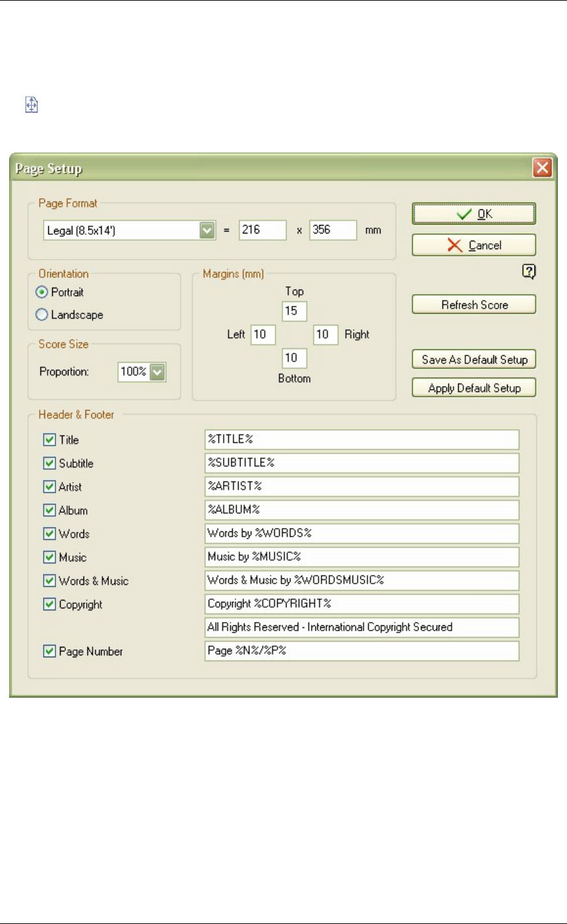This screenshot has height=924, width=567.
Task: Click the Top margin field
Action: pyautogui.click(x=295, y=311)
